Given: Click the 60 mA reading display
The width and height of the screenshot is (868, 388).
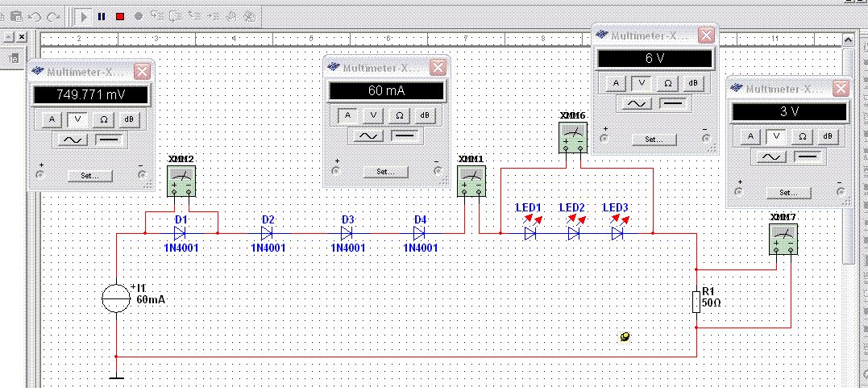Looking at the screenshot, I should pyautogui.click(x=386, y=90).
